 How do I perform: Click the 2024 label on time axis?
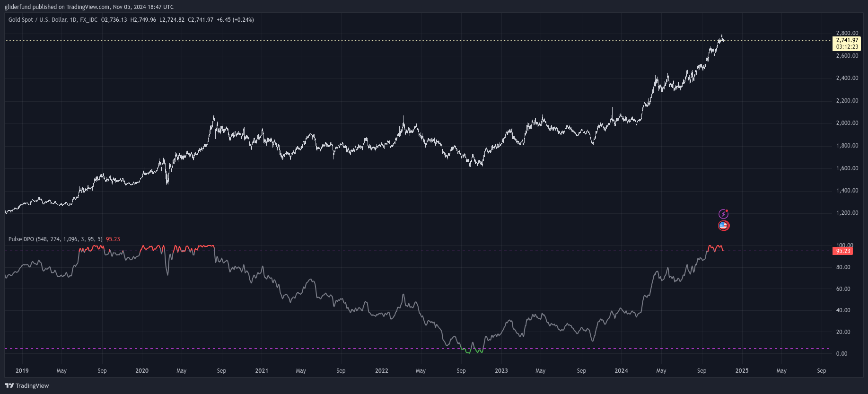621,371
